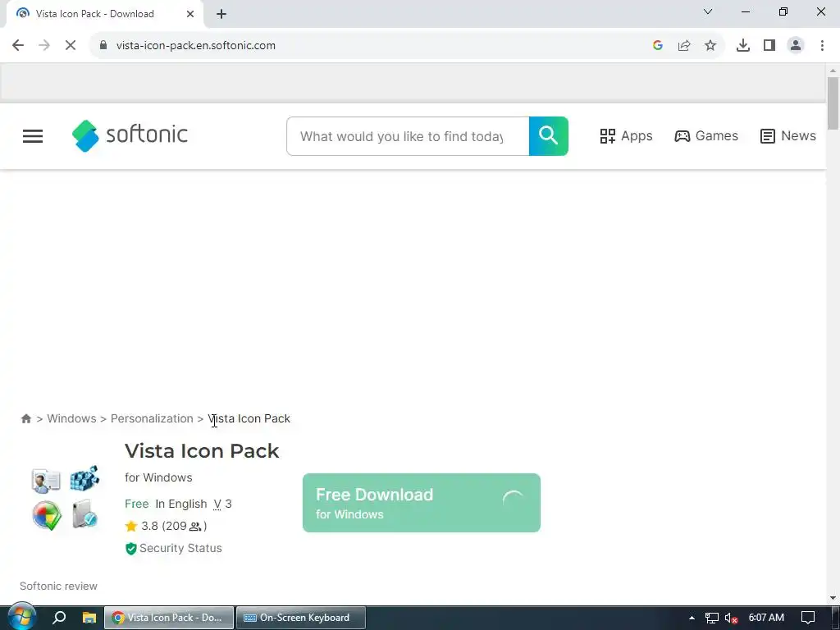This screenshot has width=840, height=630.
Task: Open Softonic hamburger menu
Action: 33,136
